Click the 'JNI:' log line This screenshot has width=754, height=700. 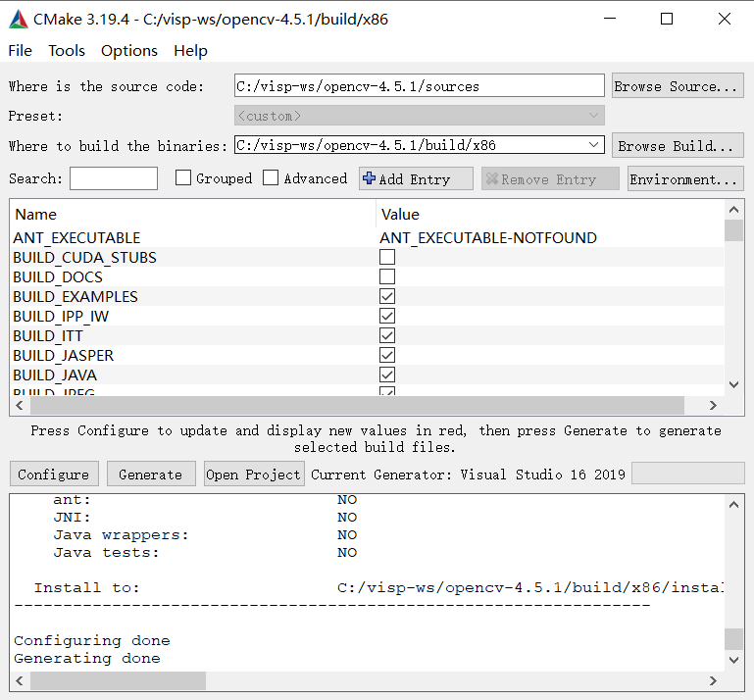tap(72, 518)
